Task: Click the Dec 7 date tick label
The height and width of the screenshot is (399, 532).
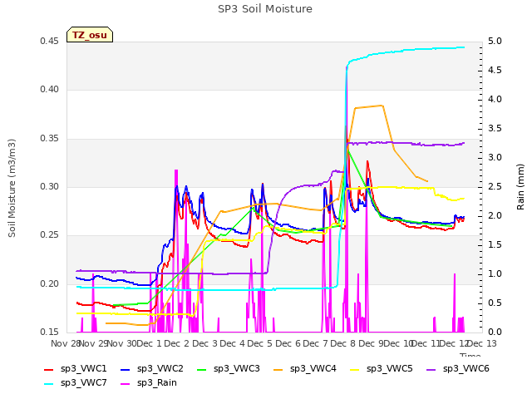Action: pyautogui.click(x=316, y=344)
